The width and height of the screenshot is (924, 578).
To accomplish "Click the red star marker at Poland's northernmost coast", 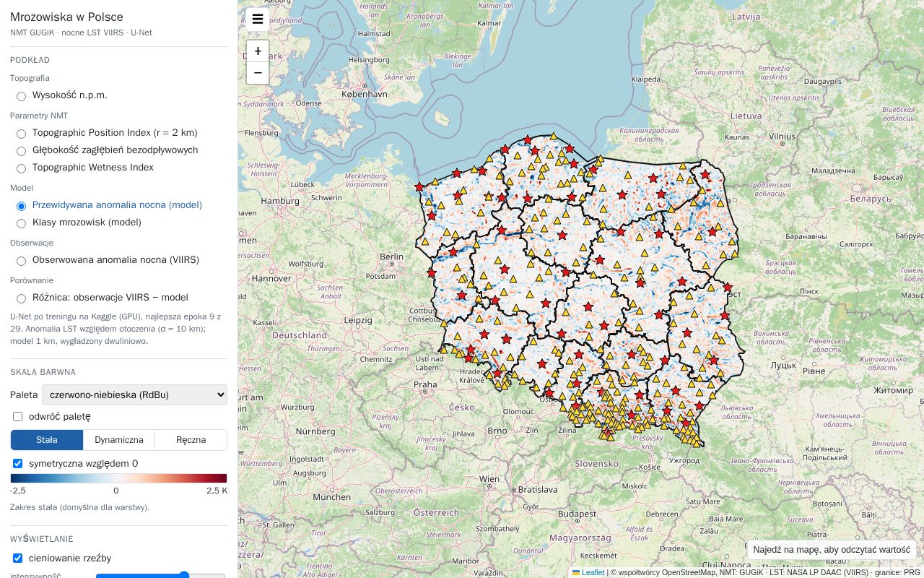I will coord(528,139).
